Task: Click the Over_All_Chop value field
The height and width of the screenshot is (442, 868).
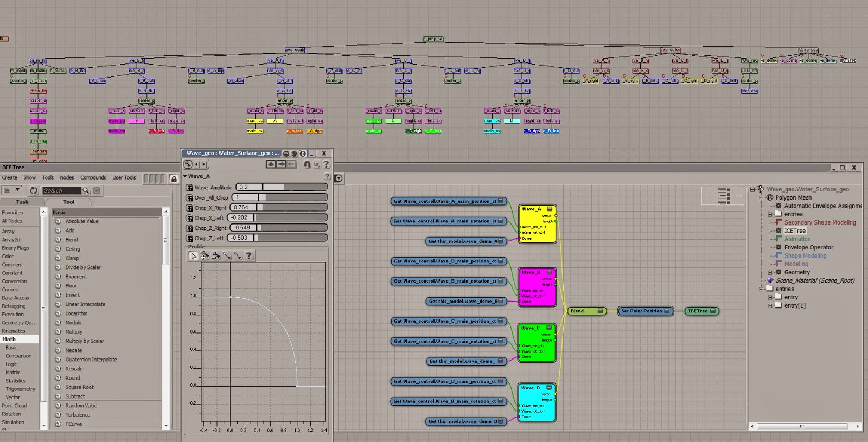Action: [x=246, y=197]
